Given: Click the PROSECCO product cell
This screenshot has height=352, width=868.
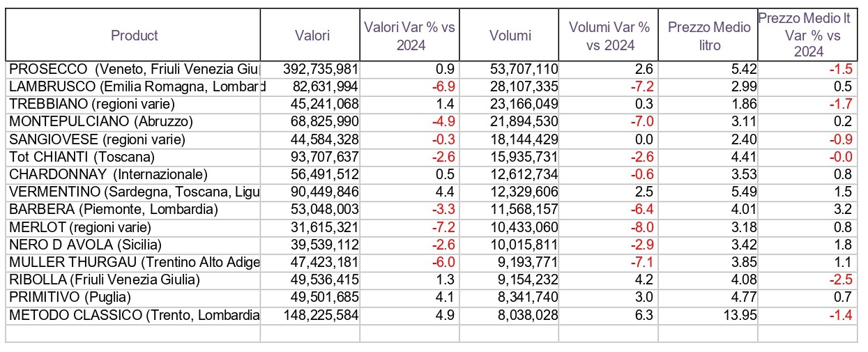Looking at the screenshot, I should click(134, 69).
